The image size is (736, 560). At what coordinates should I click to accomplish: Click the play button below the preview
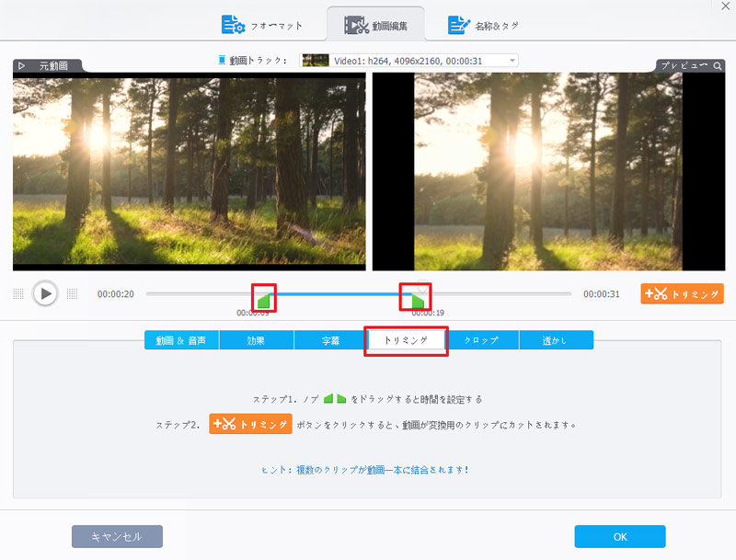pyautogui.click(x=45, y=293)
